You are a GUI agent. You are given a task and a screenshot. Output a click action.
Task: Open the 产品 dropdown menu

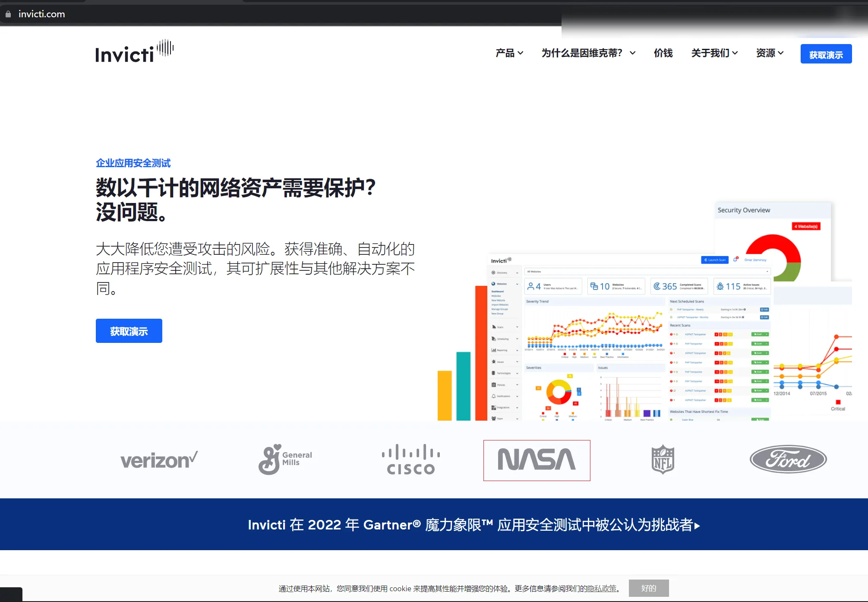coord(509,53)
